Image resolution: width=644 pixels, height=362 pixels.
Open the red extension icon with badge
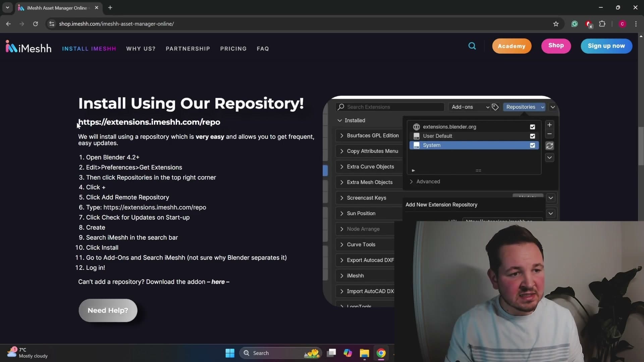tap(588, 24)
